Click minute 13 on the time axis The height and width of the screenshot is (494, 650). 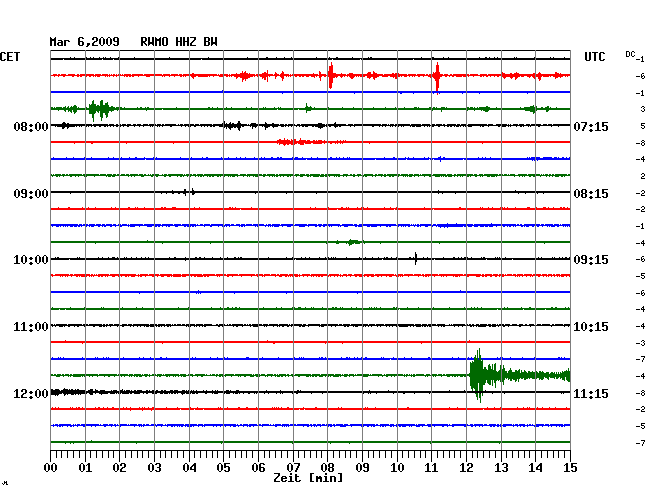(x=501, y=468)
